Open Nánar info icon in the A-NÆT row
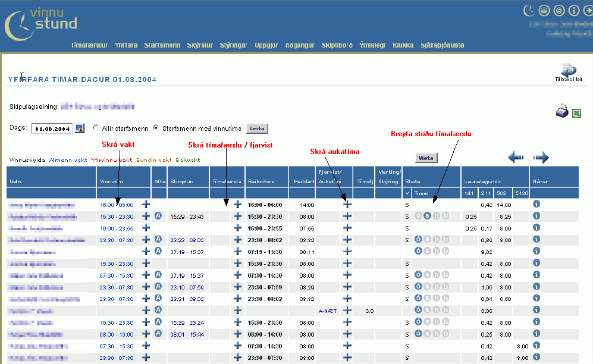The height and width of the screenshot is (364, 593). pyautogui.click(x=536, y=309)
